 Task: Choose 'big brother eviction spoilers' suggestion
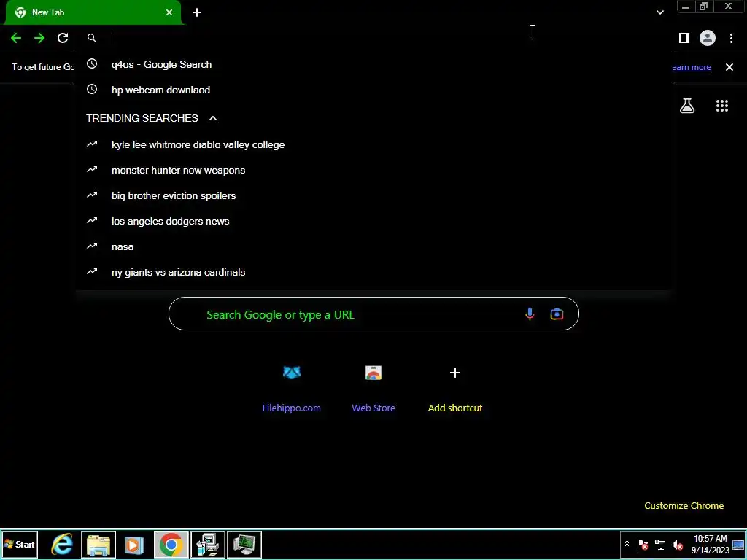pyautogui.click(x=373, y=195)
